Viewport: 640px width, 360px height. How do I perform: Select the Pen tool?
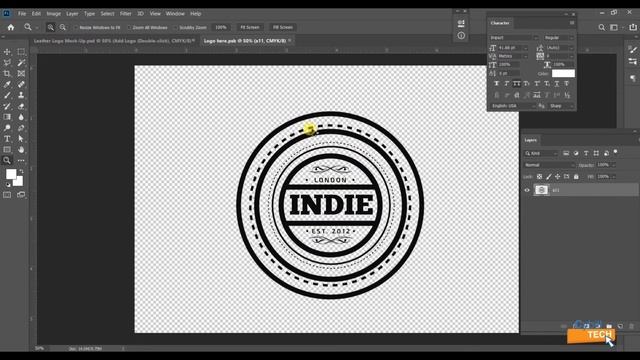[x=21, y=128]
